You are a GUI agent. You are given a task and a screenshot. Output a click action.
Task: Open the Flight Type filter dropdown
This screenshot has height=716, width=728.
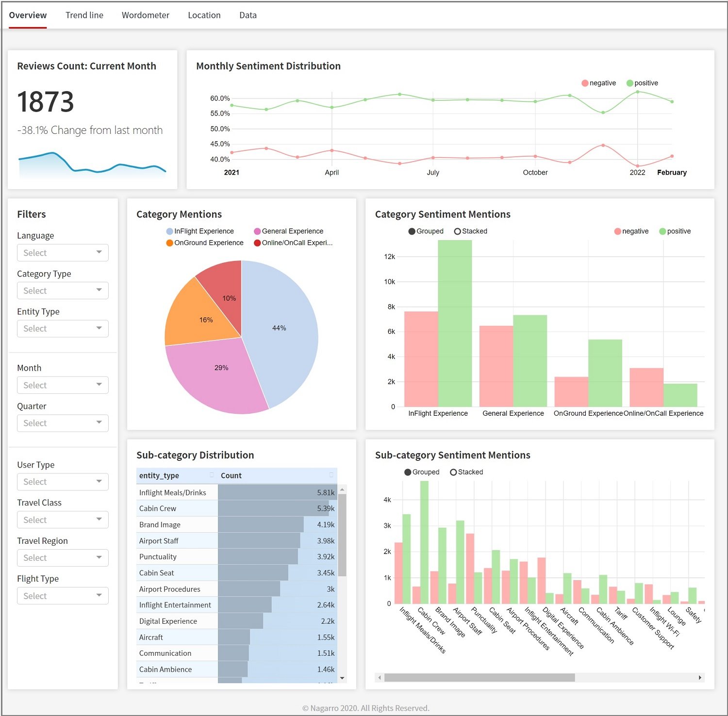coord(62,596)
